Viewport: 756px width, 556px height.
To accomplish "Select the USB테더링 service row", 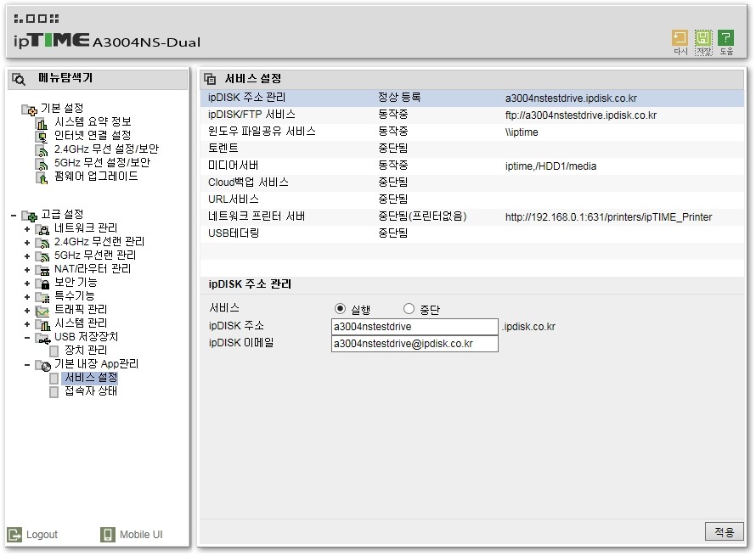I will click(x=472, y=233).
